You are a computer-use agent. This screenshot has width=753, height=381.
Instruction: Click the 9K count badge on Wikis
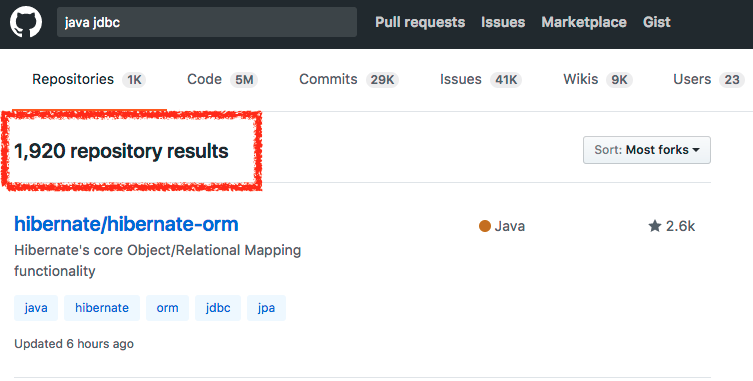[619, 80]
